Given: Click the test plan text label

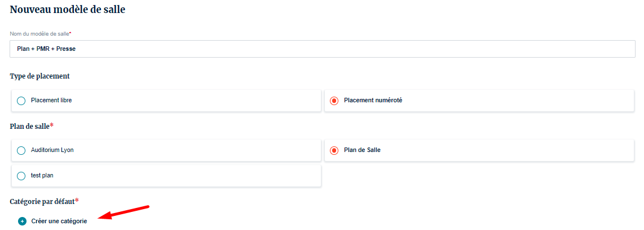Looking at the screenshot, I should (42, 176).
